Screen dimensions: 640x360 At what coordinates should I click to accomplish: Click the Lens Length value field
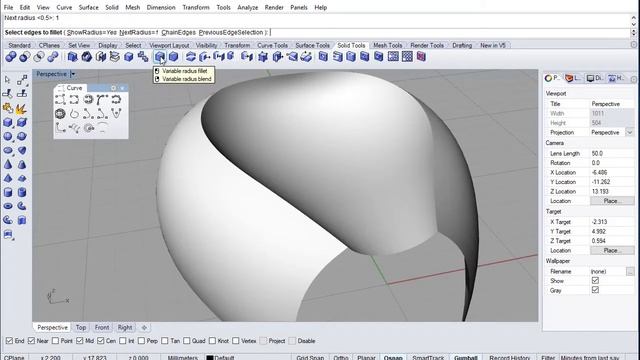pos(612,153)
